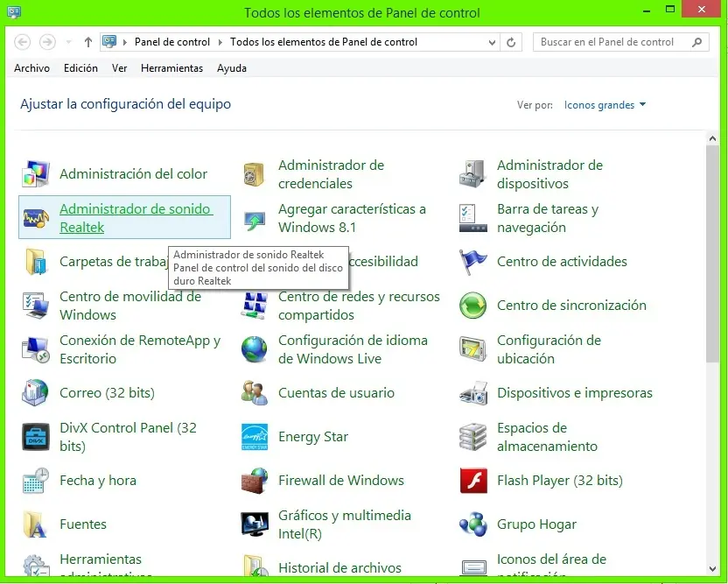
Task: Open the Iconos grandes view dropdown
Action: 605,105
